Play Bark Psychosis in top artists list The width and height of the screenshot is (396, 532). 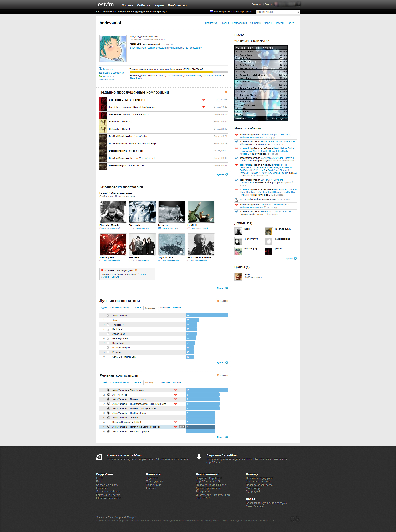tap(108, 338)
